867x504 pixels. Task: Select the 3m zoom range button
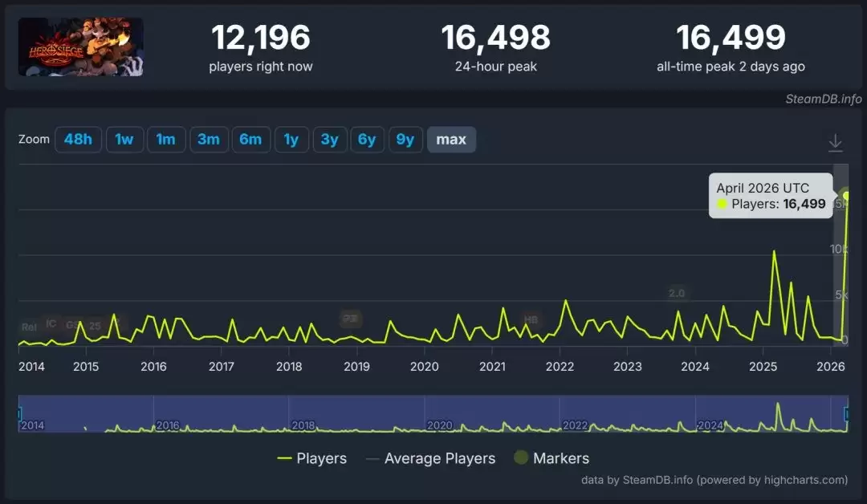(209, 139)
